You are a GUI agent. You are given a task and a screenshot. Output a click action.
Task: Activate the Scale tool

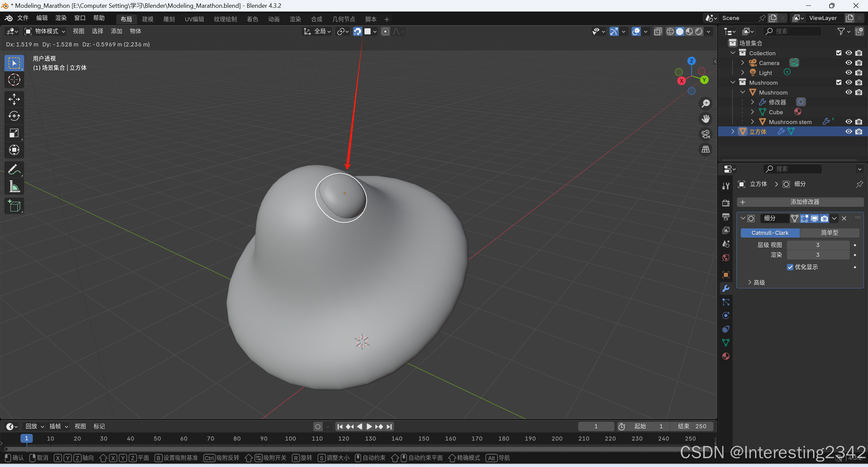tap(14, 133)
